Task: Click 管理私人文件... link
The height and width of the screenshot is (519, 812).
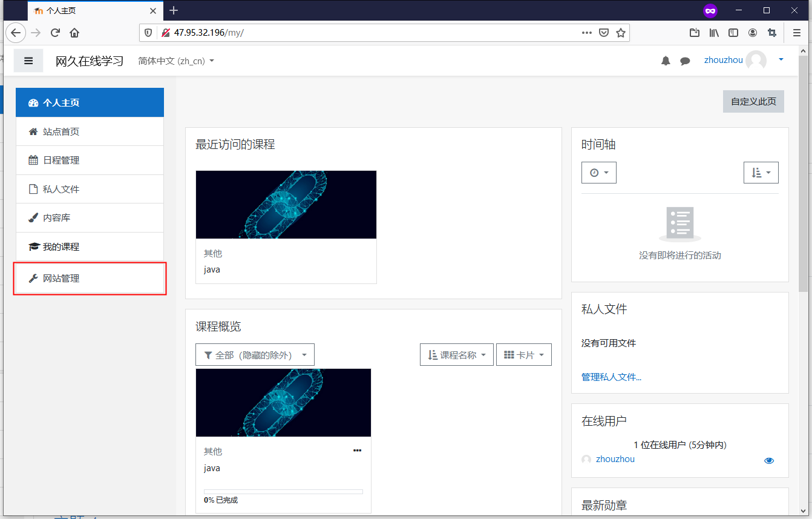Action: click(611, 377)
